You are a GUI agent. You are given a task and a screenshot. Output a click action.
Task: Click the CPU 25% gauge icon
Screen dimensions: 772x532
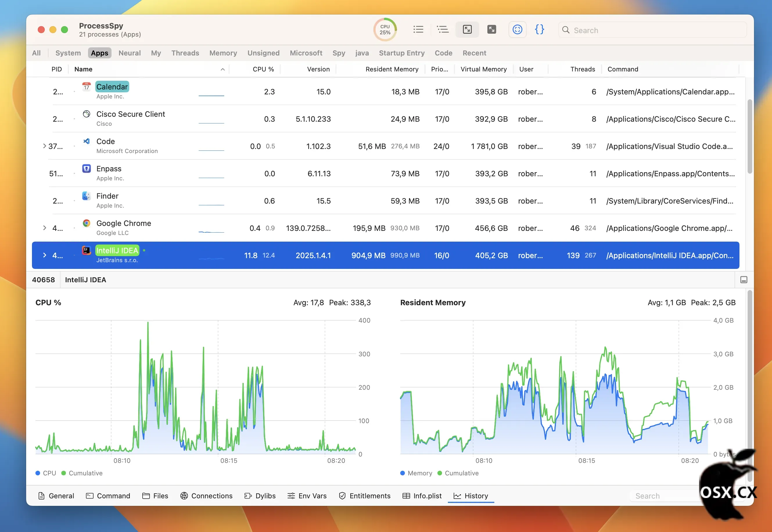[x=385, y=29]
